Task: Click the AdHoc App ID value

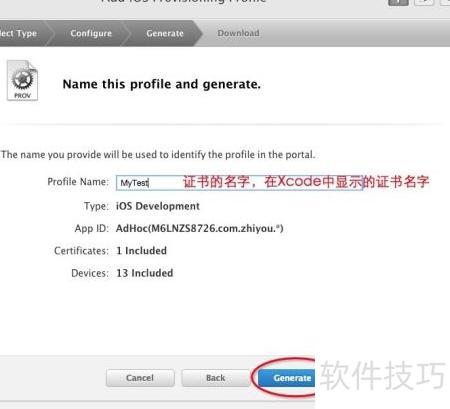Action: coord(199,229)
